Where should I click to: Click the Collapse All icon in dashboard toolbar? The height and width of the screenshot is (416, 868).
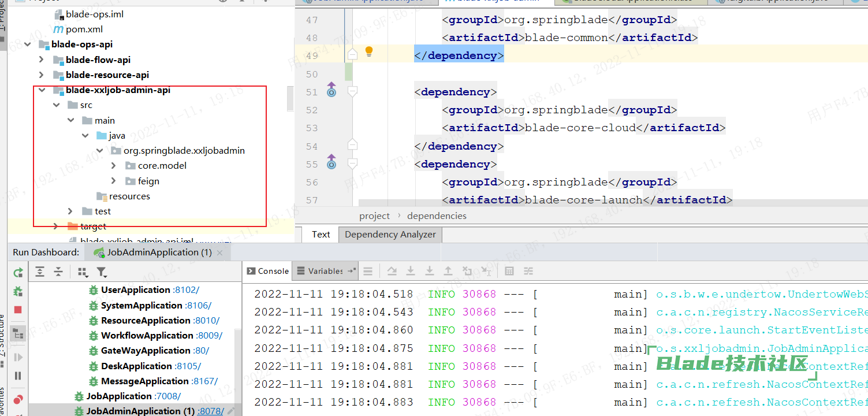pos(58,272)
